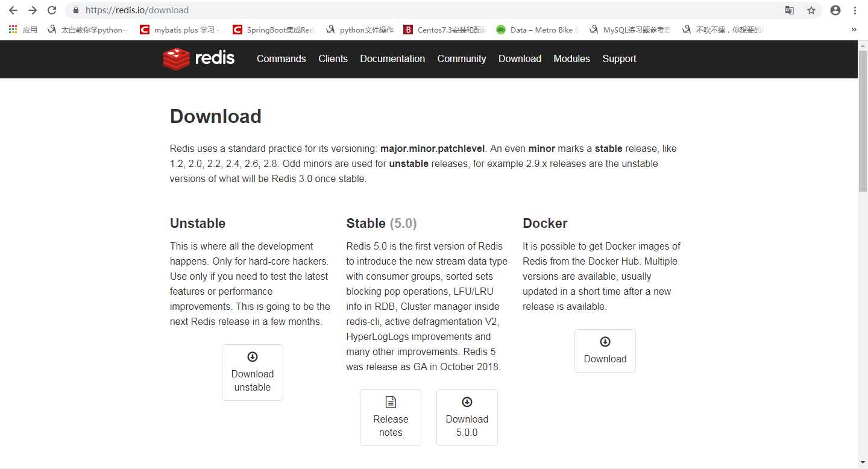This screenshot has height=469, width=868.
Task: Click the Download unstable button
Action: click(253, 373)
